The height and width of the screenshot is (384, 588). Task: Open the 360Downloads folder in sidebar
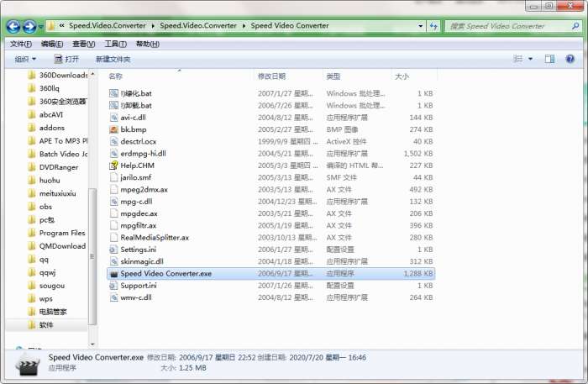(57, 75)
